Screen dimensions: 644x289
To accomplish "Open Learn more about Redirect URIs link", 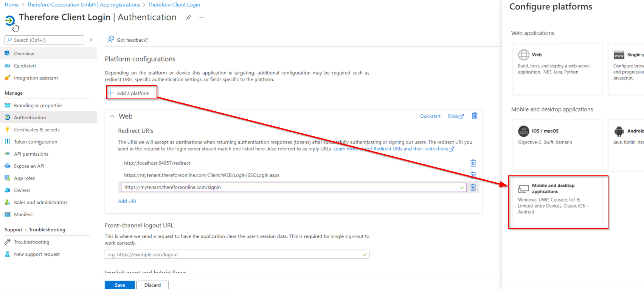I will pyautogui.click(x=393, y=149).
